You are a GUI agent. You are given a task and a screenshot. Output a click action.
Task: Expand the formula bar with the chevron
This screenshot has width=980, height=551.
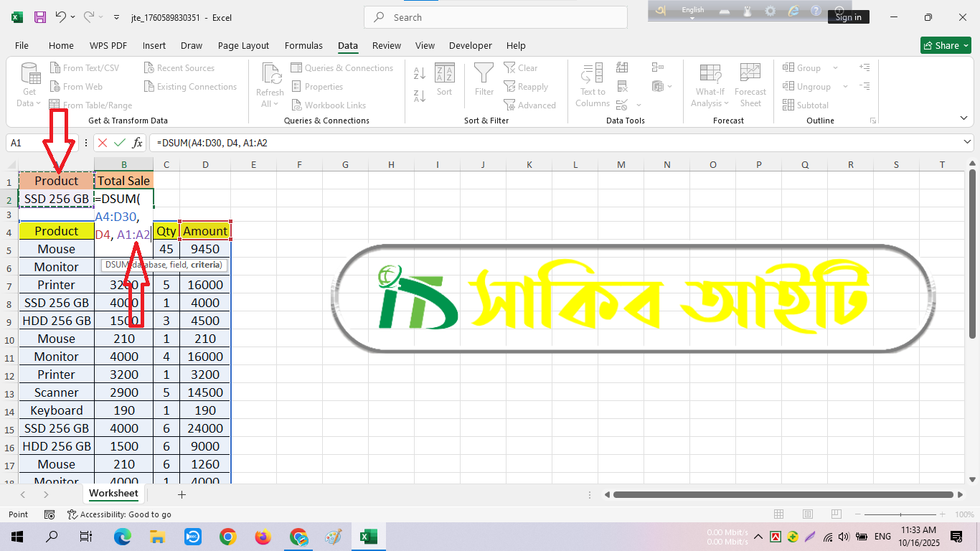point(966,143)
